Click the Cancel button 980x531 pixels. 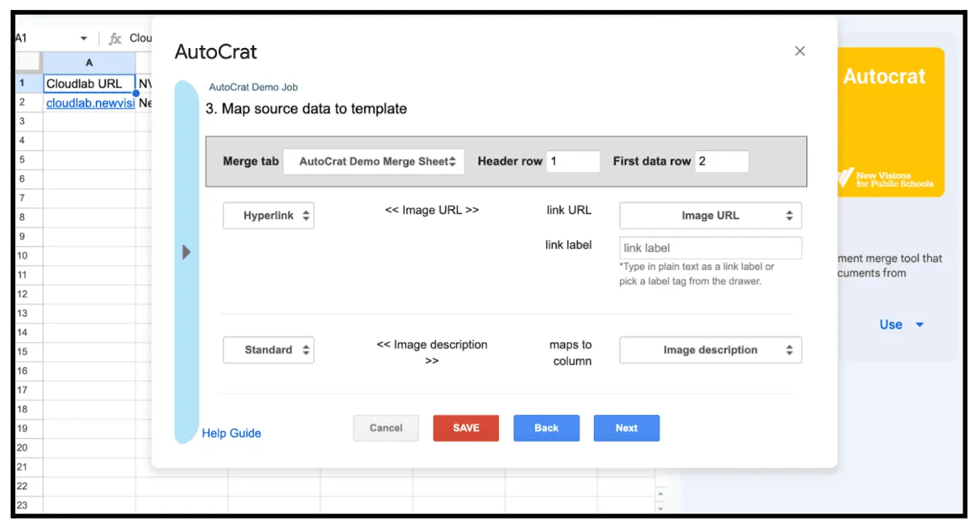[x=386, y=428]
